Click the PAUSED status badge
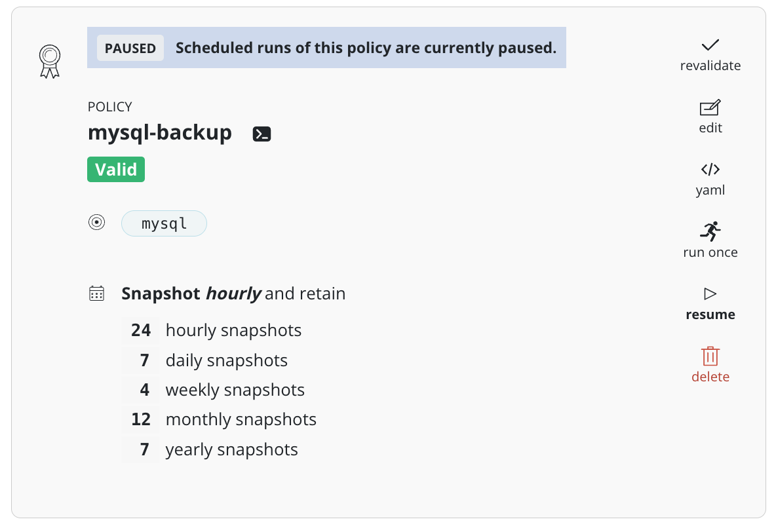 (130, 47)
